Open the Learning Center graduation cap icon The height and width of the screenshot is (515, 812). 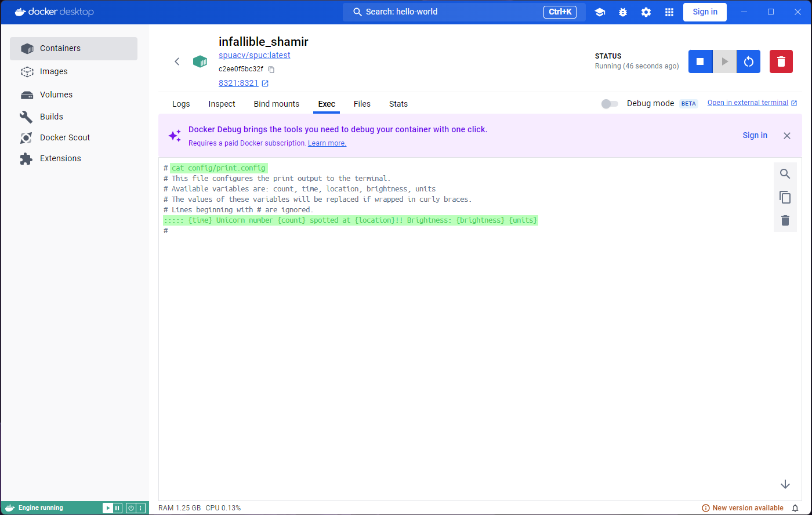600,12
